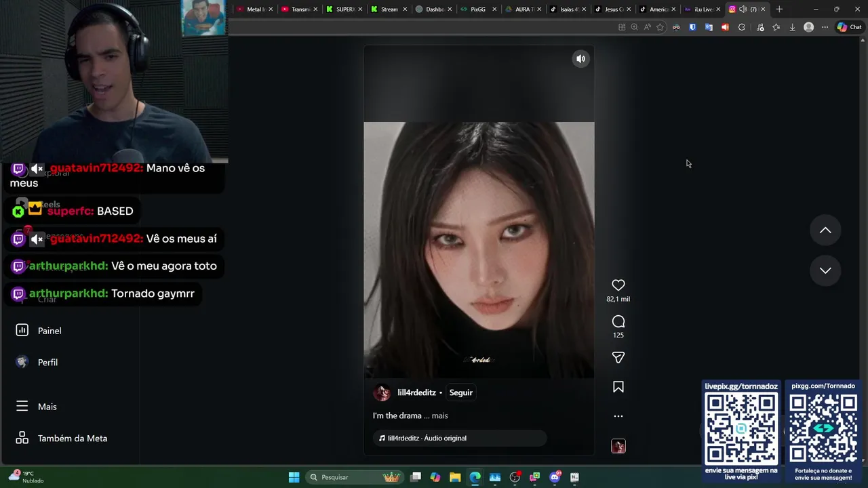The image size is (868, 488).
Task: Open the three-dot options on the reel
Action: click(x=618, y=416)
